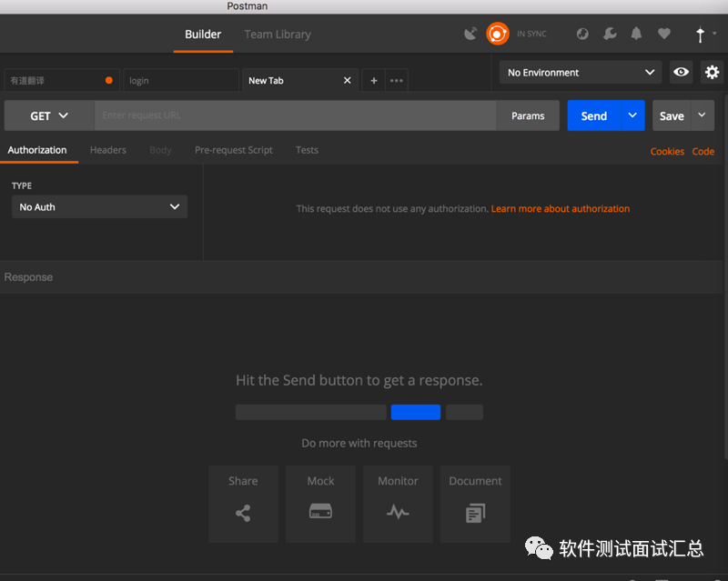
Task: Click the Params button
Action: pos(528,115)
